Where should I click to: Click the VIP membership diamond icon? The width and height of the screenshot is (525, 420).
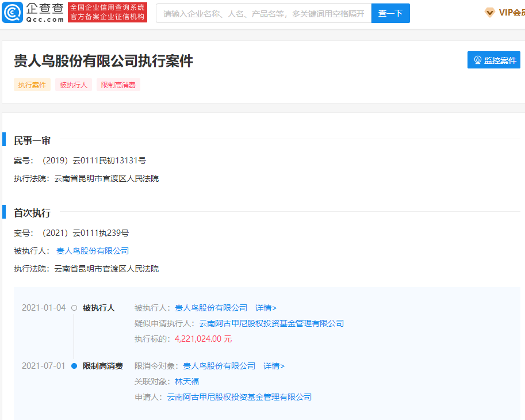[x=489, y=13]
